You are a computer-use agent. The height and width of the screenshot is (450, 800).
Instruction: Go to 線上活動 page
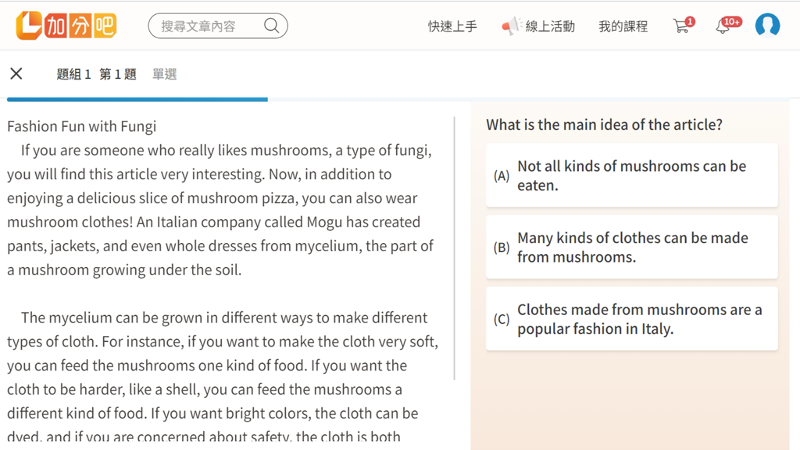550,27
